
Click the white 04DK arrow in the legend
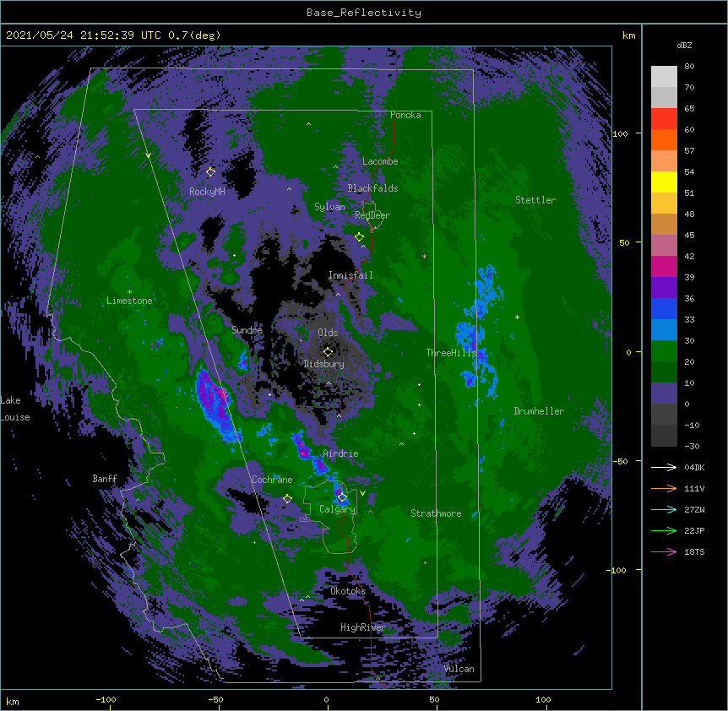coord(664,467)
